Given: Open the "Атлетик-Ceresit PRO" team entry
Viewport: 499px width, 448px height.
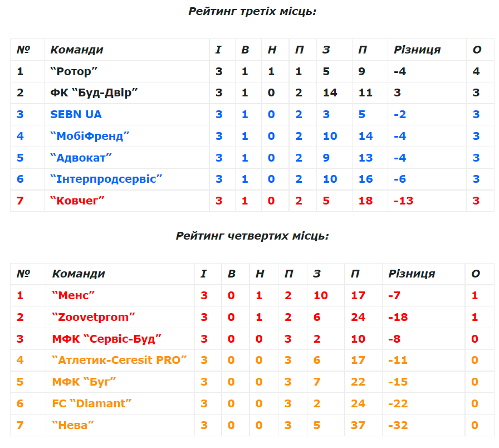Looking at the screenshot, I should 120,360.
